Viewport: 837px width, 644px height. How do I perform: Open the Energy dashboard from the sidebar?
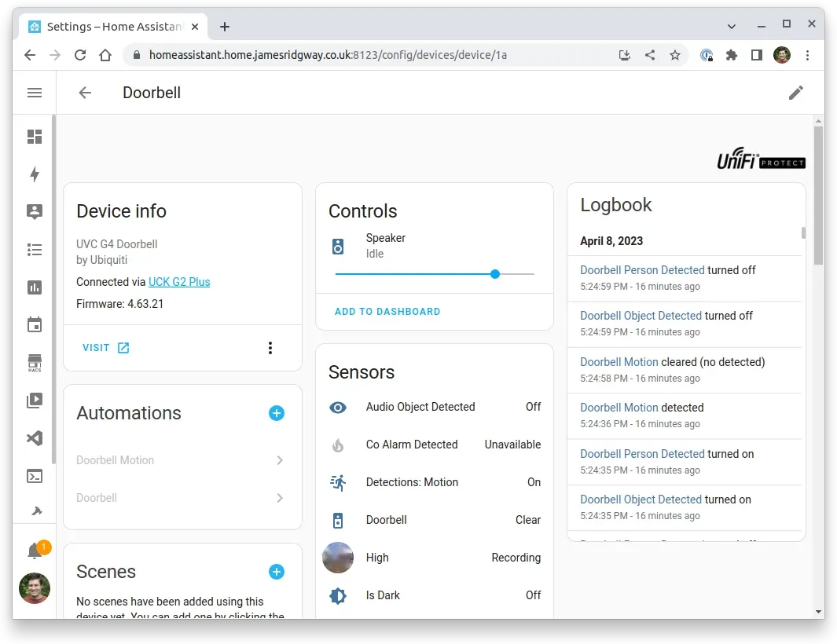pyautogui.click(x=34, y=174)
